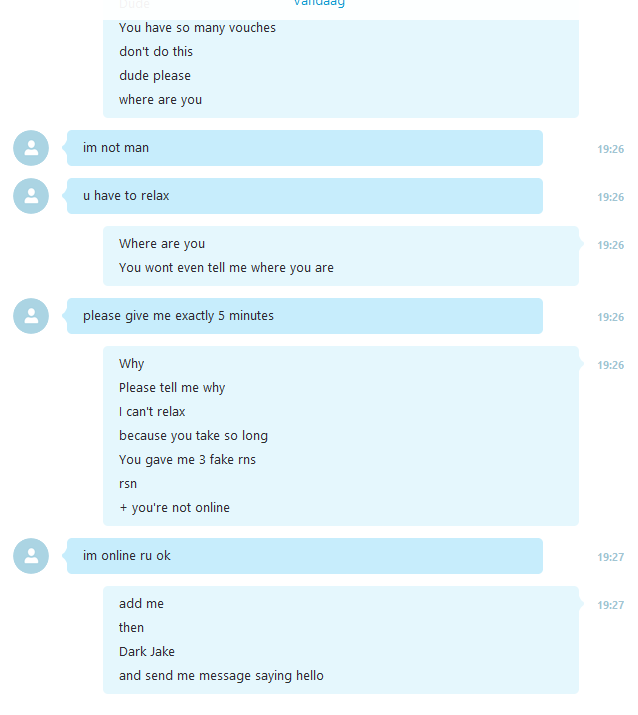The width and height of the screenshot is (638, 715).
Task: Click the "You have so many vouches" line
Action: [x=197, y=28]
